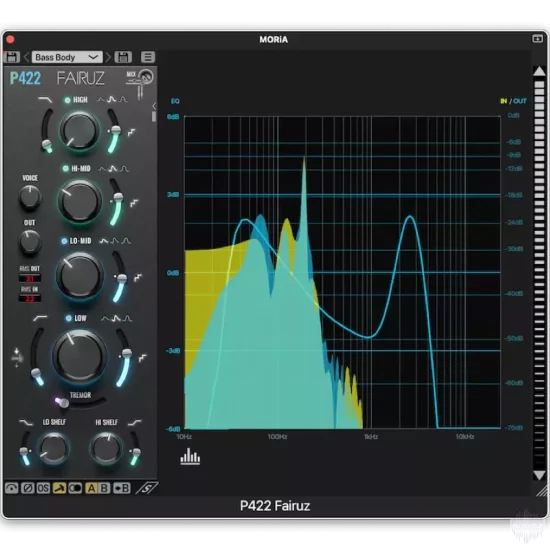Click the arrows icon left of LOW band

click(x=16, y=358)
